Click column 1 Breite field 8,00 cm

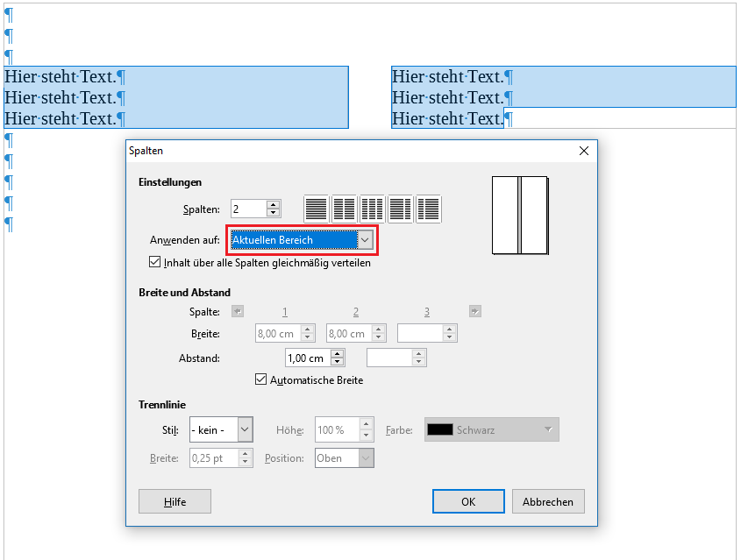pyautogui.click(x=278, y=333)
